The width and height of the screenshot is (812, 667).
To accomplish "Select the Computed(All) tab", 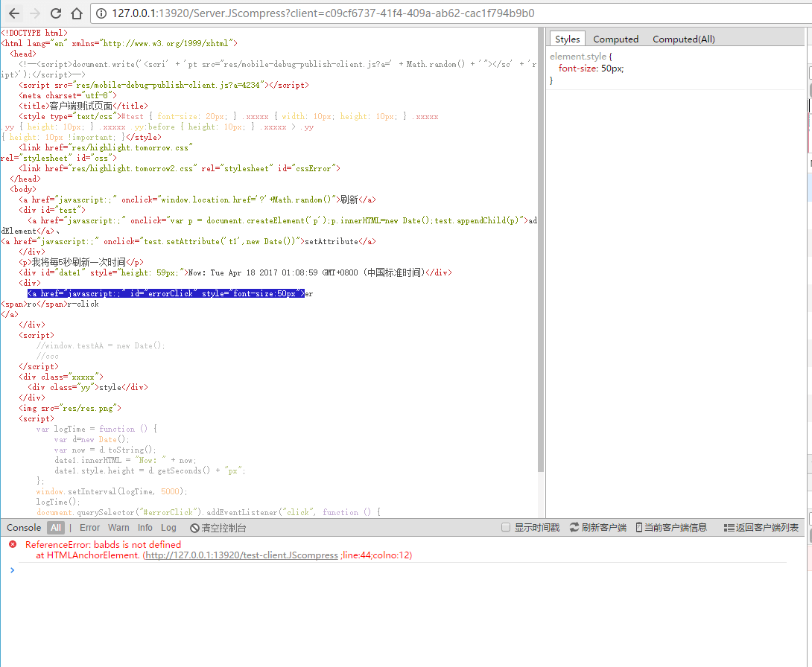I will (x=684, y=39).
